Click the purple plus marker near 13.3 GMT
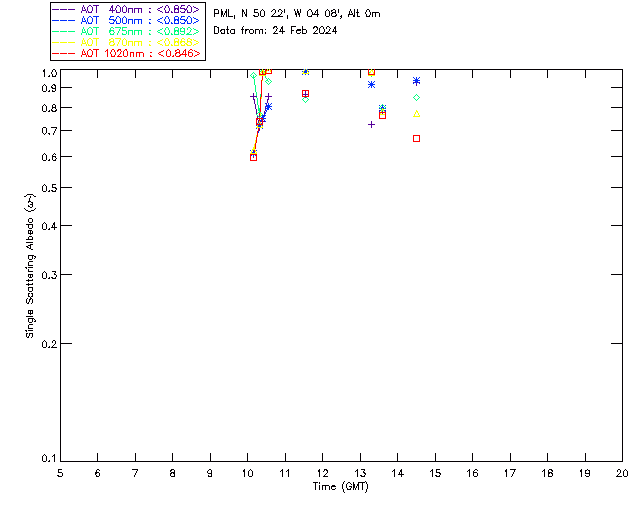This screenshot has height=512, width=640. 371,125
